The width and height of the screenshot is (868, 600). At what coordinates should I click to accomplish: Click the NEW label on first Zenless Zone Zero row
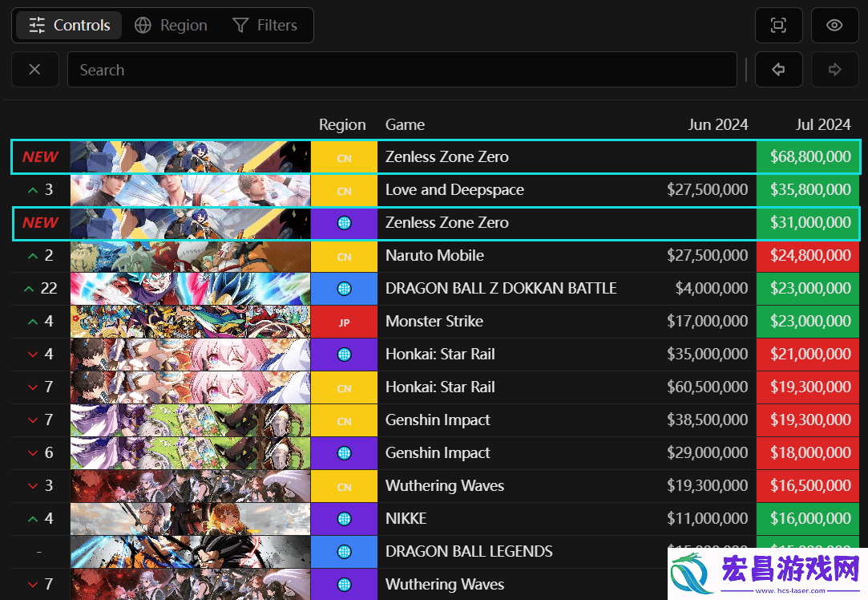(x=40, y=157)
